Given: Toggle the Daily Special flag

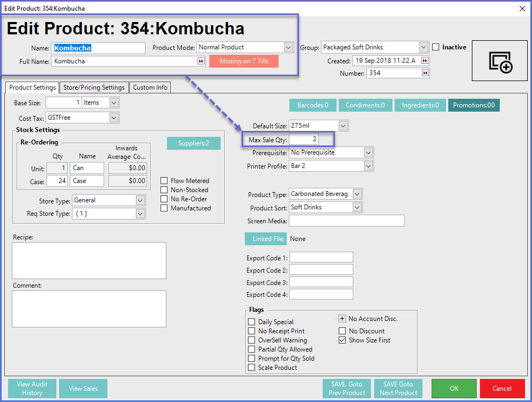Looking at the screenshot, I should click(x=252, y=322).
